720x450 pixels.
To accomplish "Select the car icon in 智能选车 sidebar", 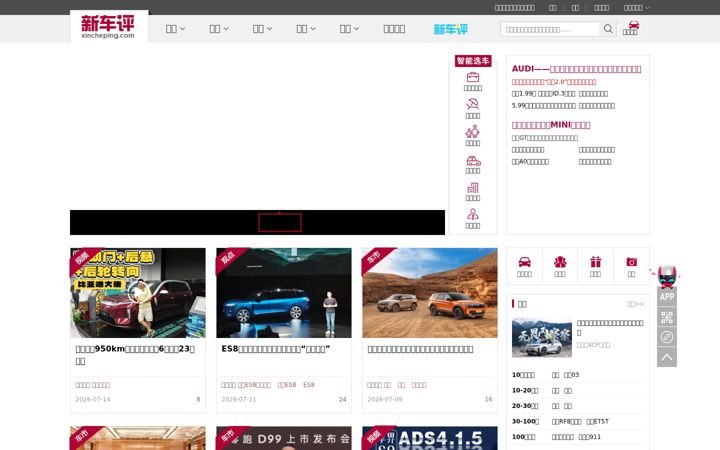I will pos(473,161).
